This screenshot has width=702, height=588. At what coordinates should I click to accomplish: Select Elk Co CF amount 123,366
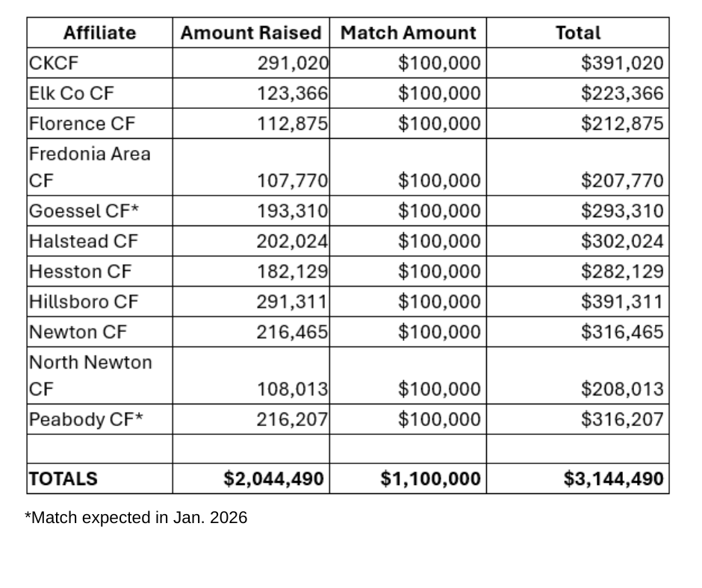[293, 93]
